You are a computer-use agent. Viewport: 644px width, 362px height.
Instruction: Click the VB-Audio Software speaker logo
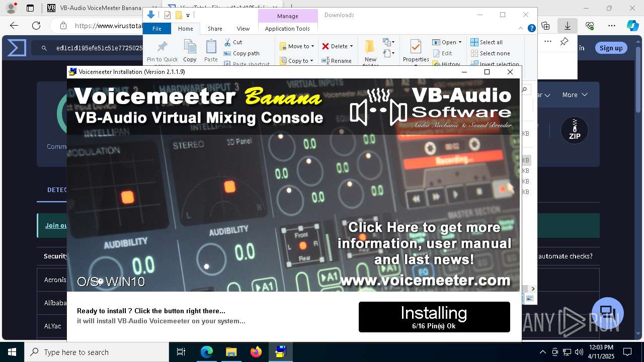[x=378, y=107]
